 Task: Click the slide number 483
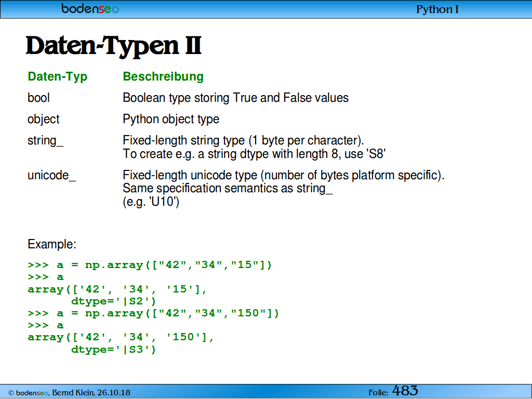(405, 391)
